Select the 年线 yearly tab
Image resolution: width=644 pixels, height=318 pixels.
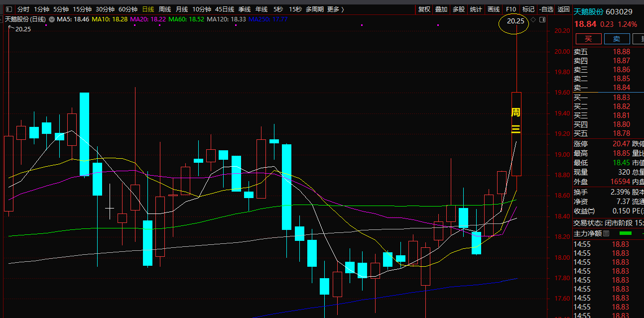[x=261, y=9]
